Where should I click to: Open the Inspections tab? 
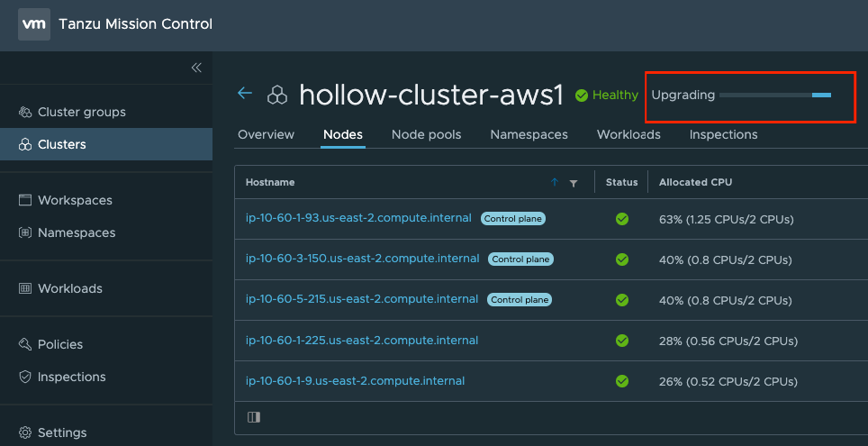(723, 134)
